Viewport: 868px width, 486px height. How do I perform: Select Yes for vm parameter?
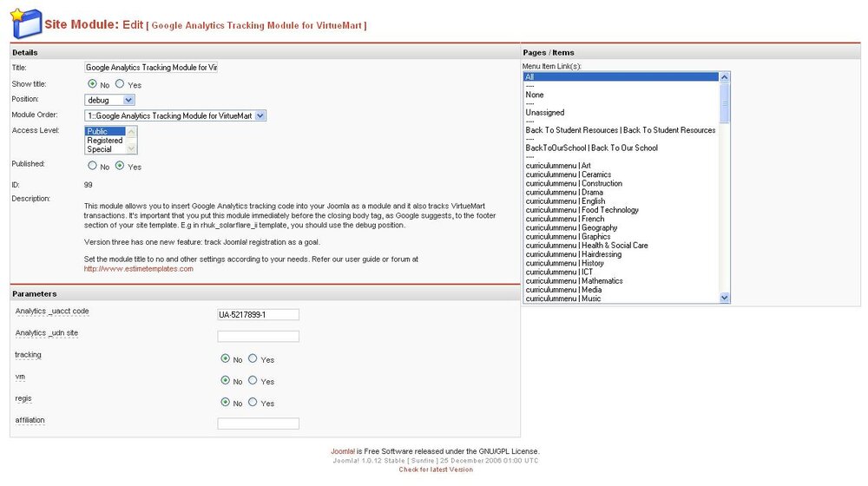coord(253,380)
